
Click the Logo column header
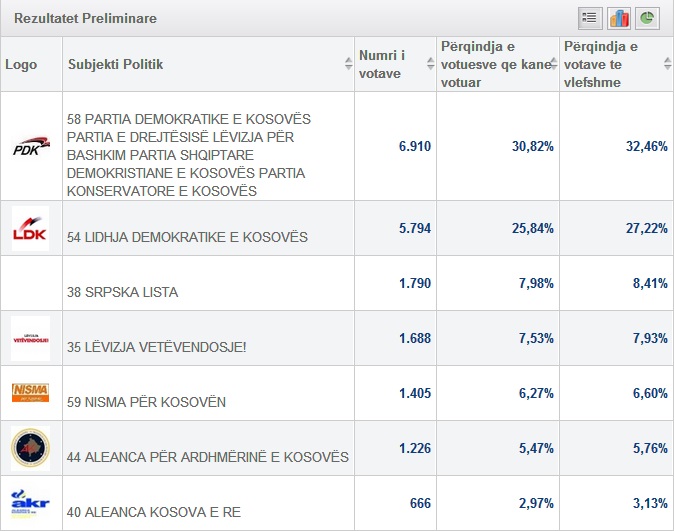coord(21,64)
